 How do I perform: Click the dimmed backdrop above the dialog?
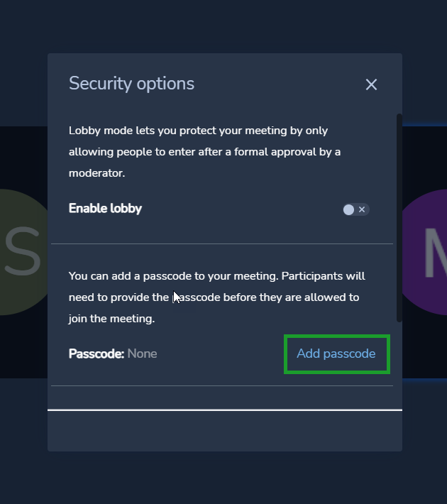tap(223, 26)
